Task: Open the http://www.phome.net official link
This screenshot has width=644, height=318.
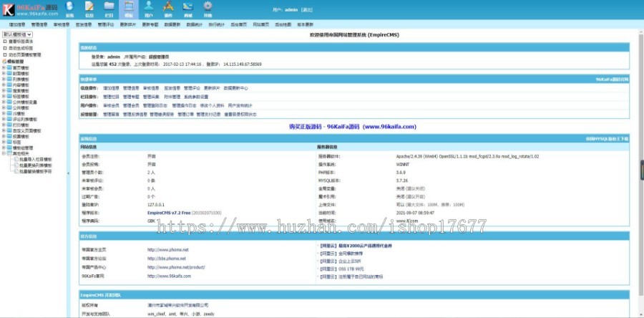Action: click(168, 250)
